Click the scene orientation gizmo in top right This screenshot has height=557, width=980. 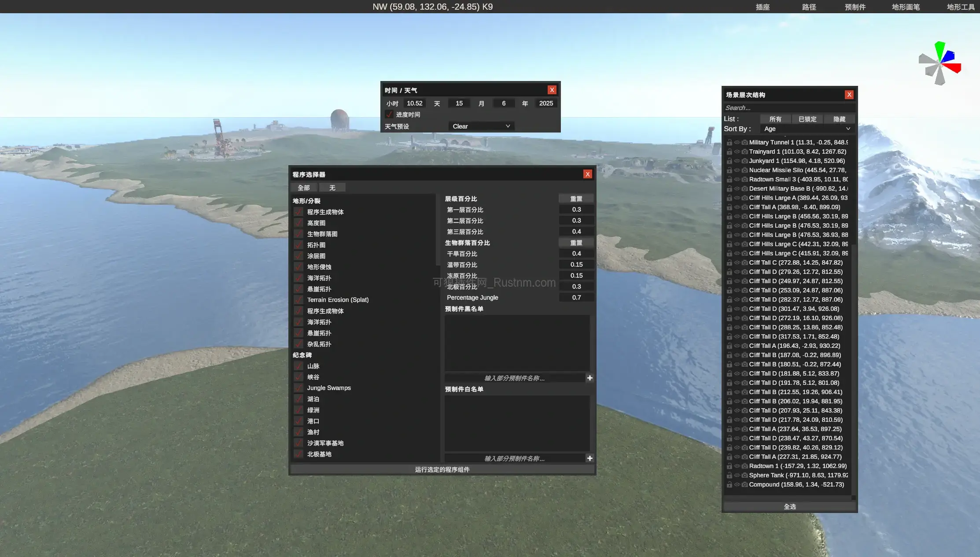940,64
